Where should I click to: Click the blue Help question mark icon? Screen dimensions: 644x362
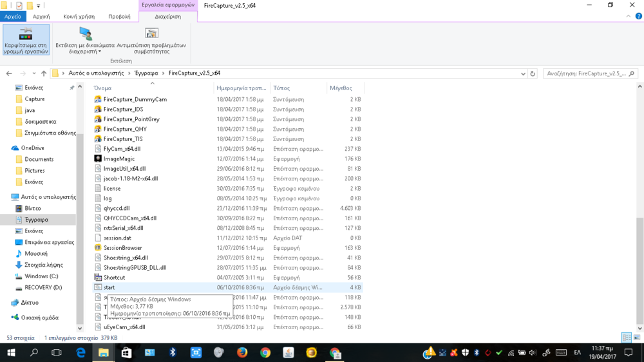coord(638,17)
